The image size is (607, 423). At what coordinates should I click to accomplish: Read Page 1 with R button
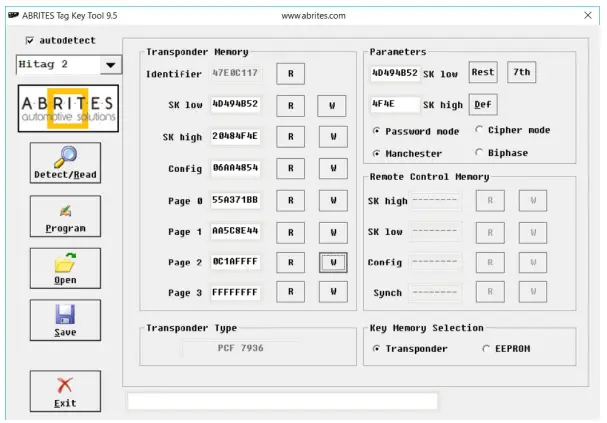coord(290,233)
